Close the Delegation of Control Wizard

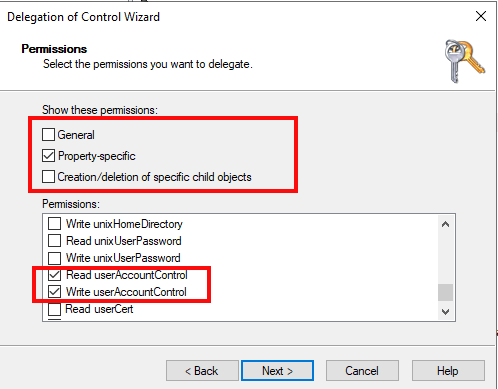(481, 16)
